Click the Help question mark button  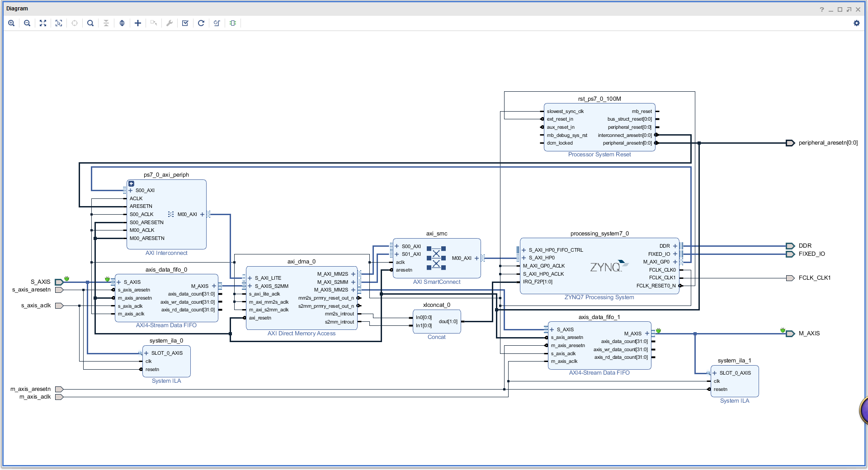[x=822, y=9]
